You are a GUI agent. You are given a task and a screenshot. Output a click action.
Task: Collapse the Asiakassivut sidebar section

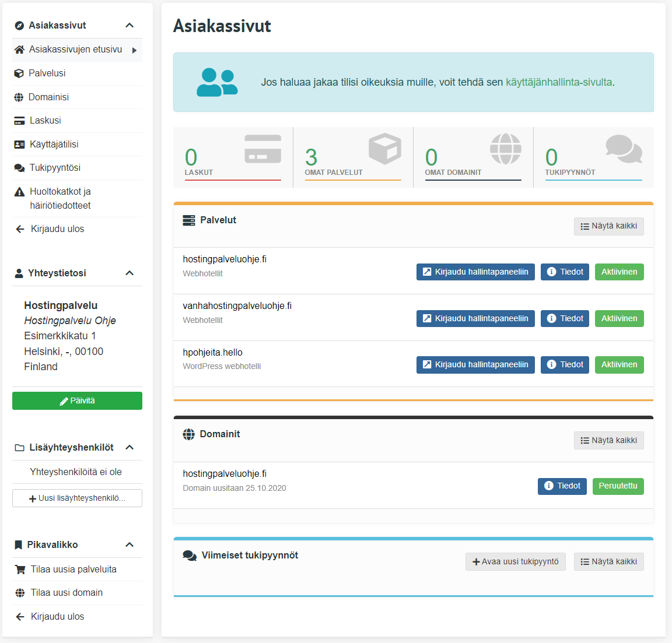tap(129, 26)
